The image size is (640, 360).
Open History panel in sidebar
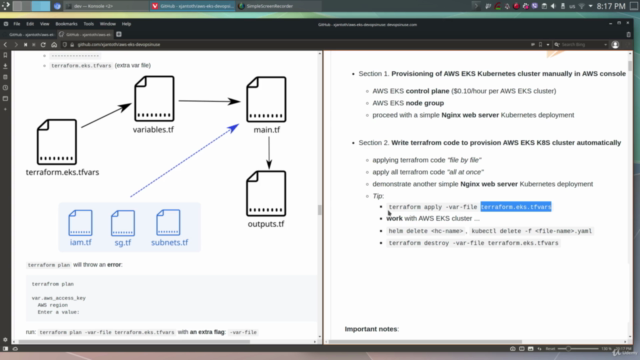coord(5,88)
